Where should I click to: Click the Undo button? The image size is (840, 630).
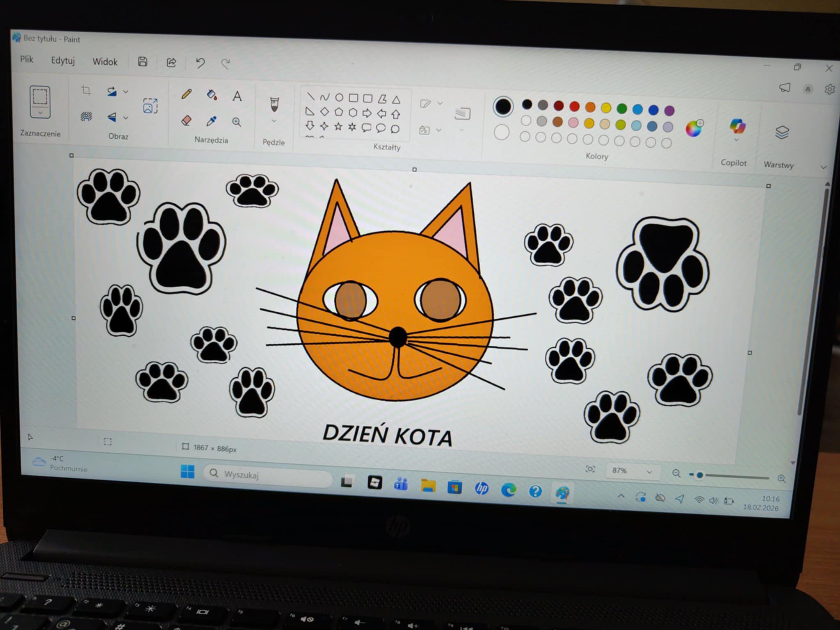200,63
